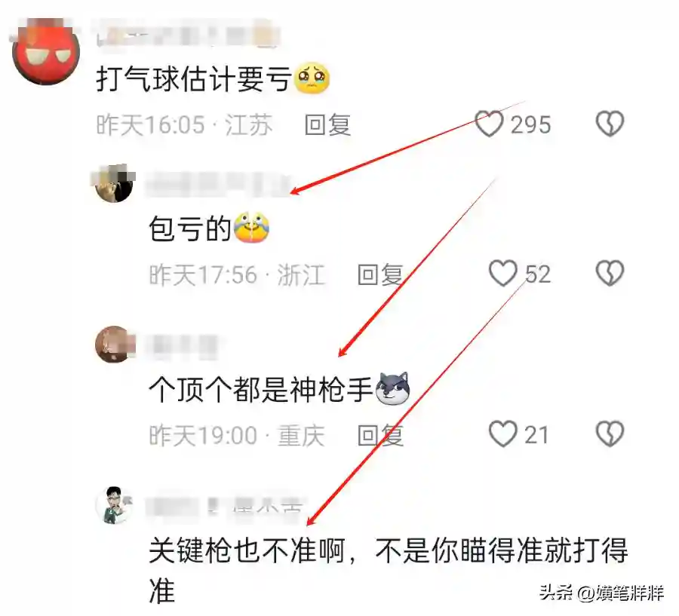
Task: Open blurred username above 个顶个都是神枪手
Action: coord(183,346)
